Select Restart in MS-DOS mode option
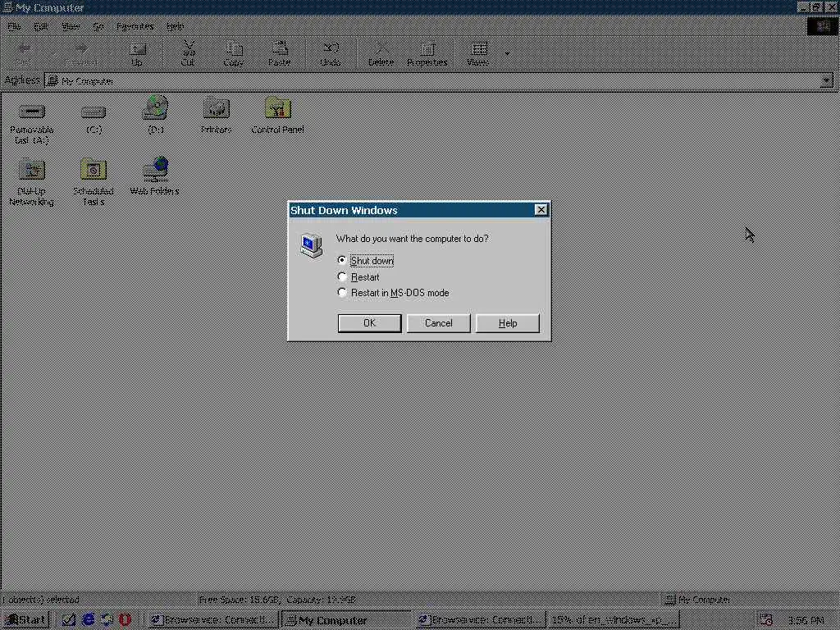This screenshot has width=840, height=630. (x=342, y=293)
